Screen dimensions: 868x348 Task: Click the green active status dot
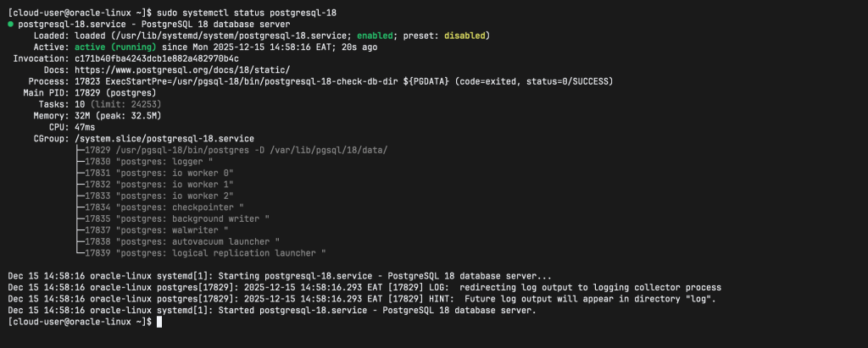[x=10, y=25]
